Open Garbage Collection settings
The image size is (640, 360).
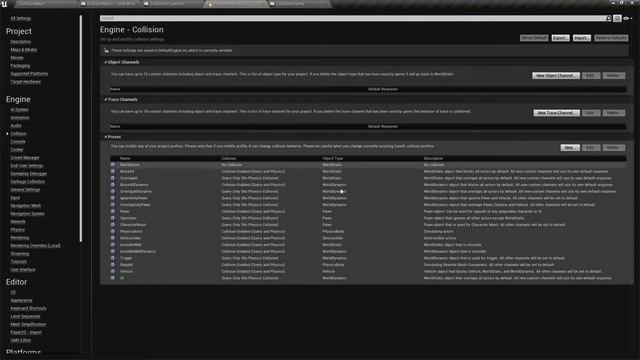[27, 182]
